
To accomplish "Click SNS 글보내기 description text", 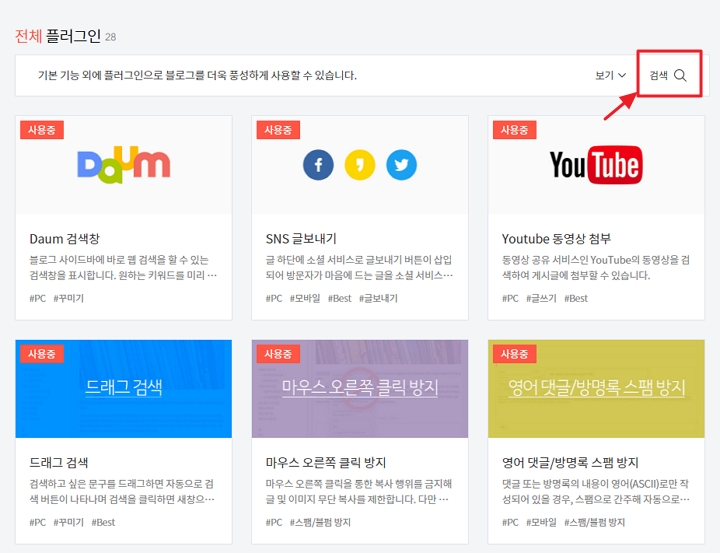I will [x=359, y=268].
